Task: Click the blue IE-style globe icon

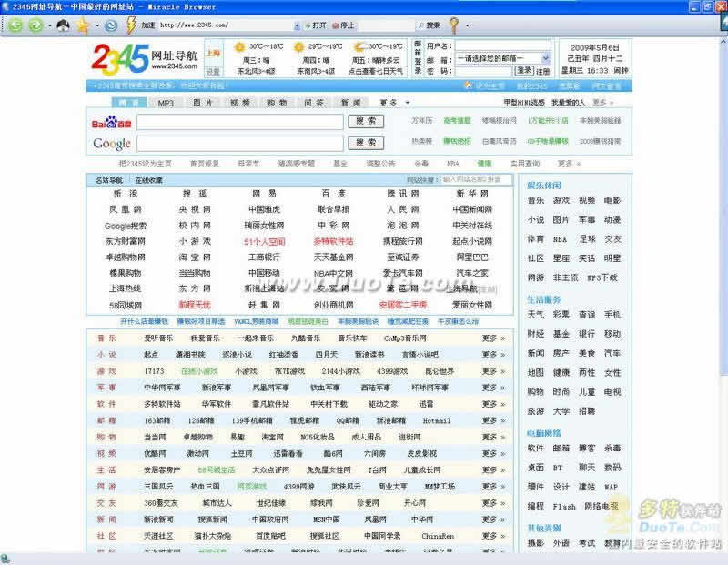Action: 110,25
